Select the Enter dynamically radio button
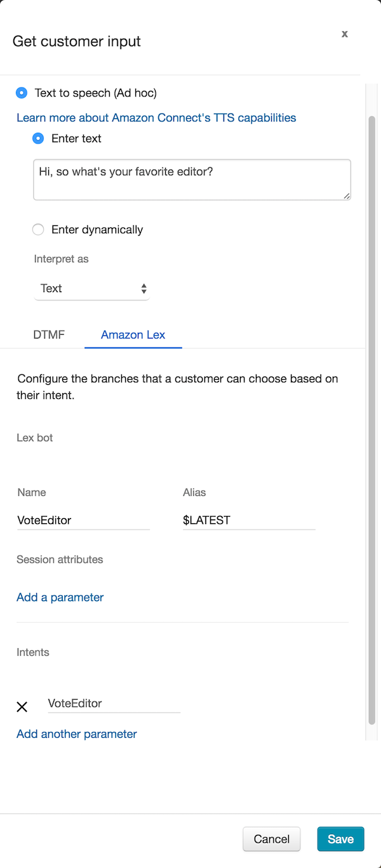The width and height of the screenshot is (381, 868). tap(38, 230)
